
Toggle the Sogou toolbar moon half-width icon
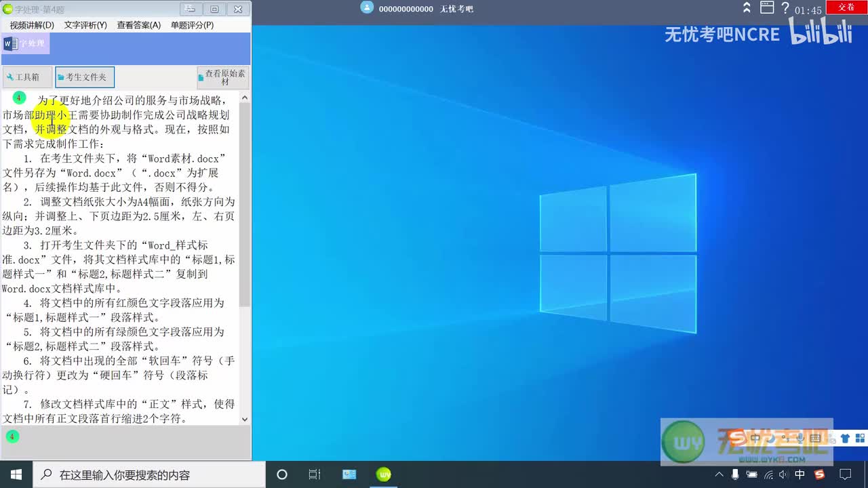click(x=771, y=438)
